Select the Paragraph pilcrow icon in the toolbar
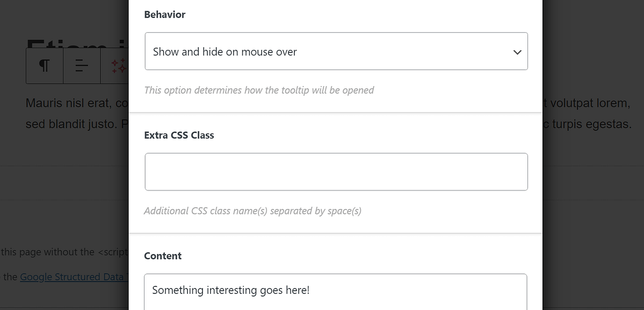The image size is (644, 310). coord(44,65)
